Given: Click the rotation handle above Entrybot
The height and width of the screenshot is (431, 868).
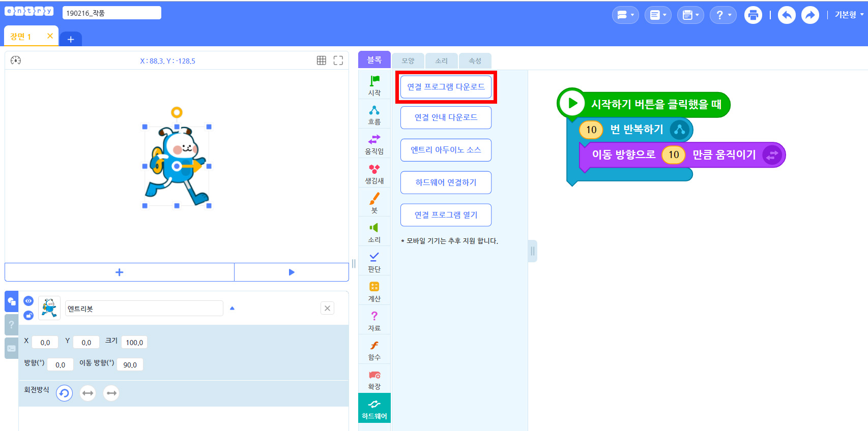Looking at the screenshot, I should pyautogui.click(x=177, y=112).
